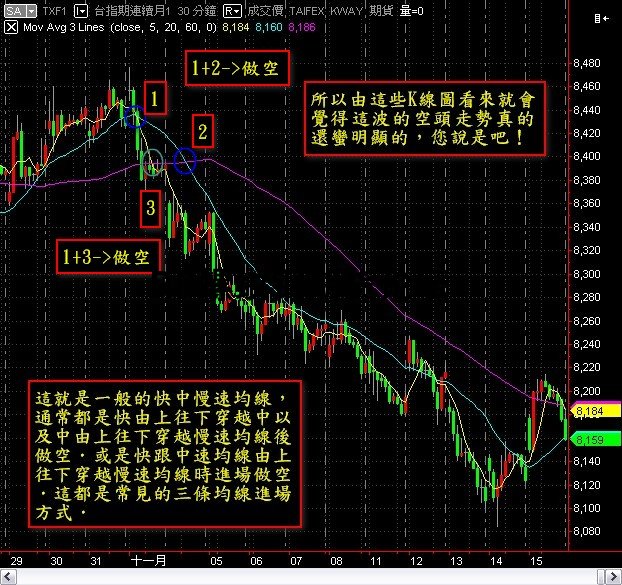Click the 8,184 price tag on right axis
Viewport: 622px width, 585px height.
point(586,411)
